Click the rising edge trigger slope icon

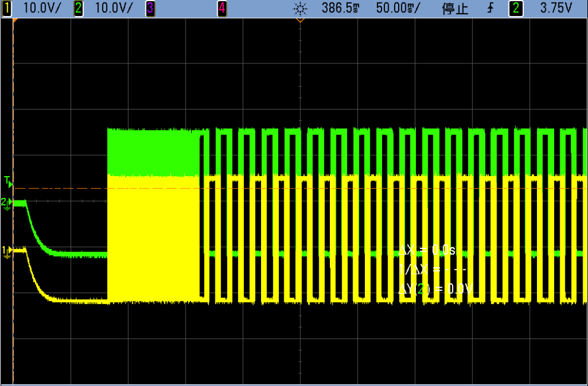(x=491, y=8)
